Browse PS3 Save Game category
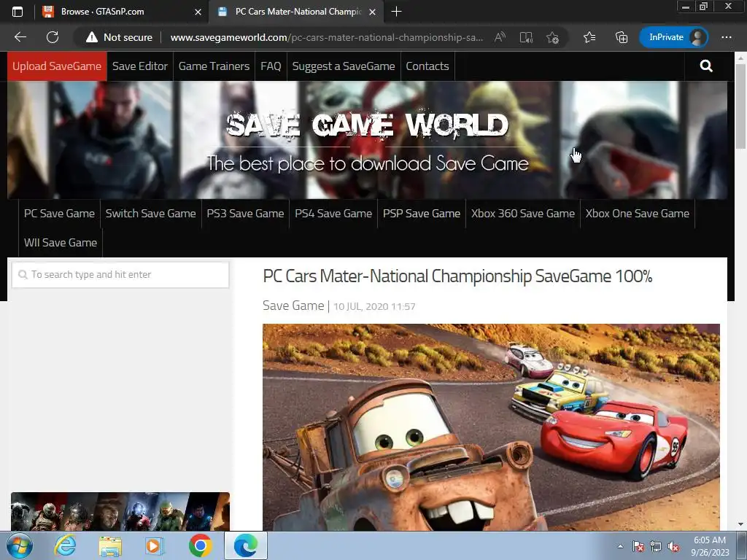The height and width of the screenshot is (560, 747). click(x=245, y=214)
